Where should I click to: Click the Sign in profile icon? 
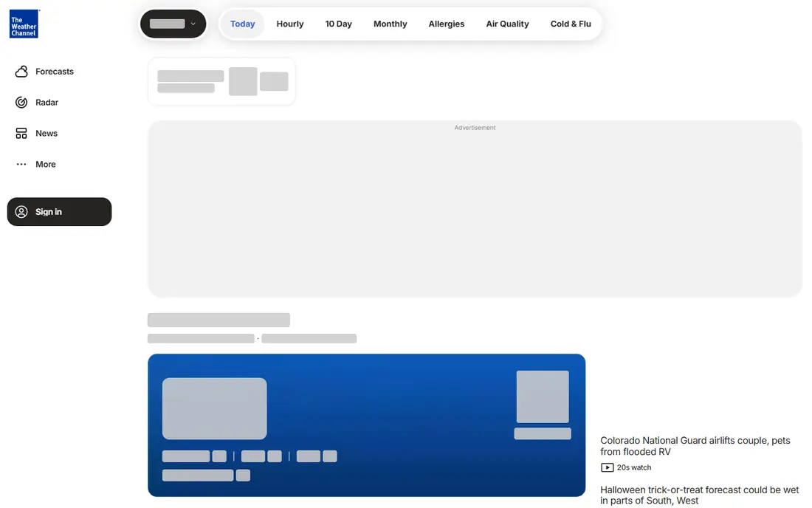(21, 212)
